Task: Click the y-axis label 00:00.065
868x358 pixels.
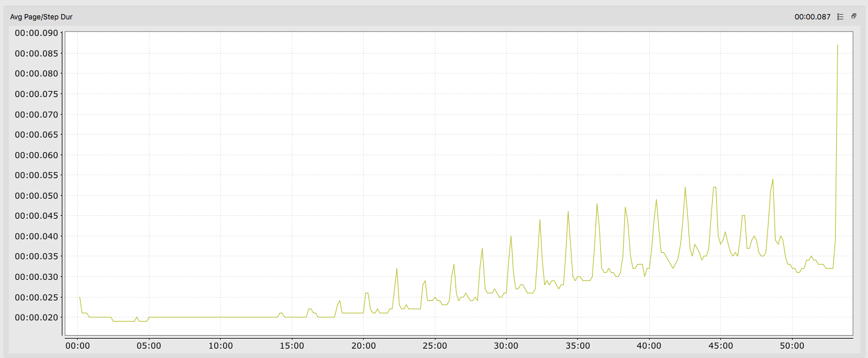Action: 37,135
